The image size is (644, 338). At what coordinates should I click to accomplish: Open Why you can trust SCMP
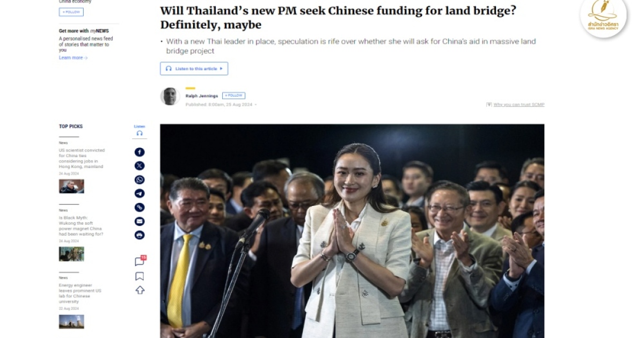click(x=515, y=105)
